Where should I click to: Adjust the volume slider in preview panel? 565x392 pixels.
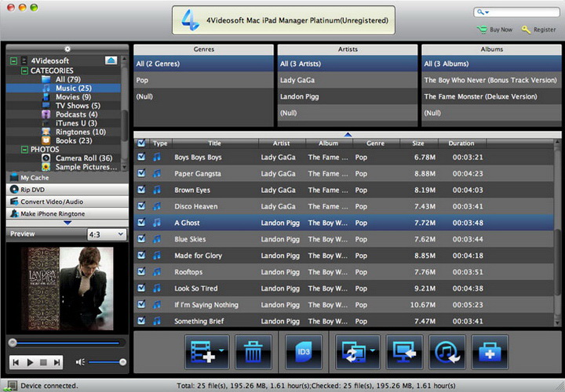tap(106, 361)
